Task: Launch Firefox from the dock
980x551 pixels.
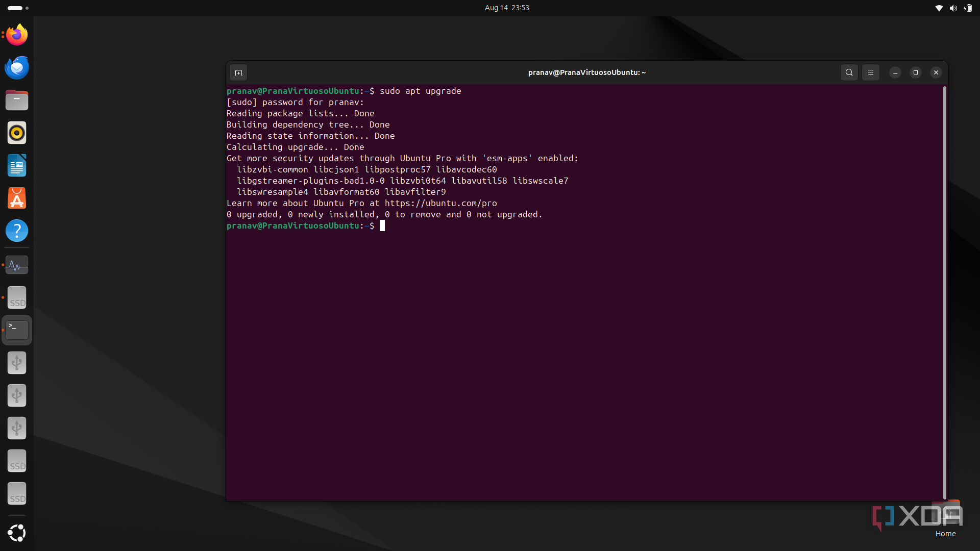Action: coord(17,35)
